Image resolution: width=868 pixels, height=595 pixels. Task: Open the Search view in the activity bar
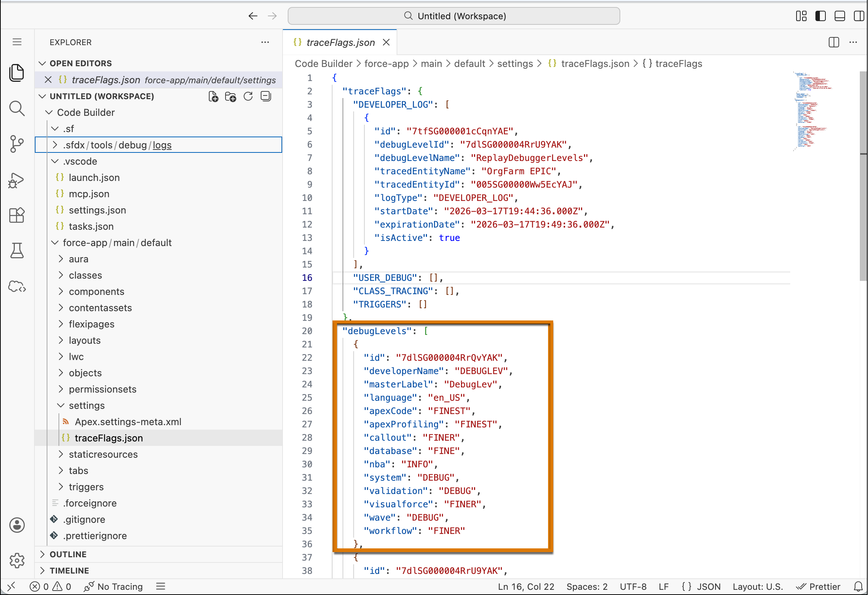[17, 108]
